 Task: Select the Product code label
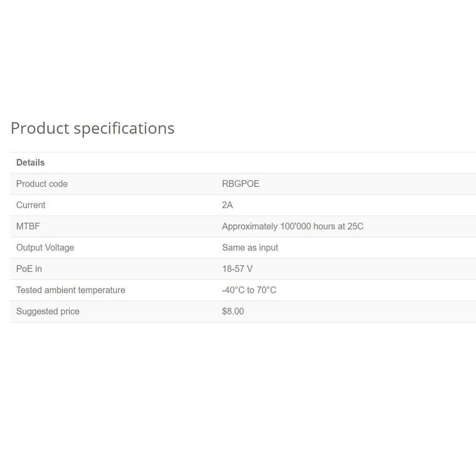click(x=42, y=184)
